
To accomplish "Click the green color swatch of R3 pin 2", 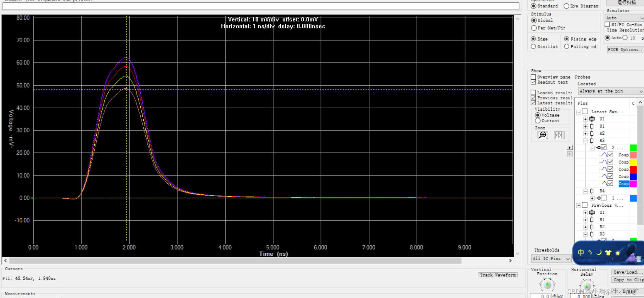I will pyautogui.click(x=633, y=147).
